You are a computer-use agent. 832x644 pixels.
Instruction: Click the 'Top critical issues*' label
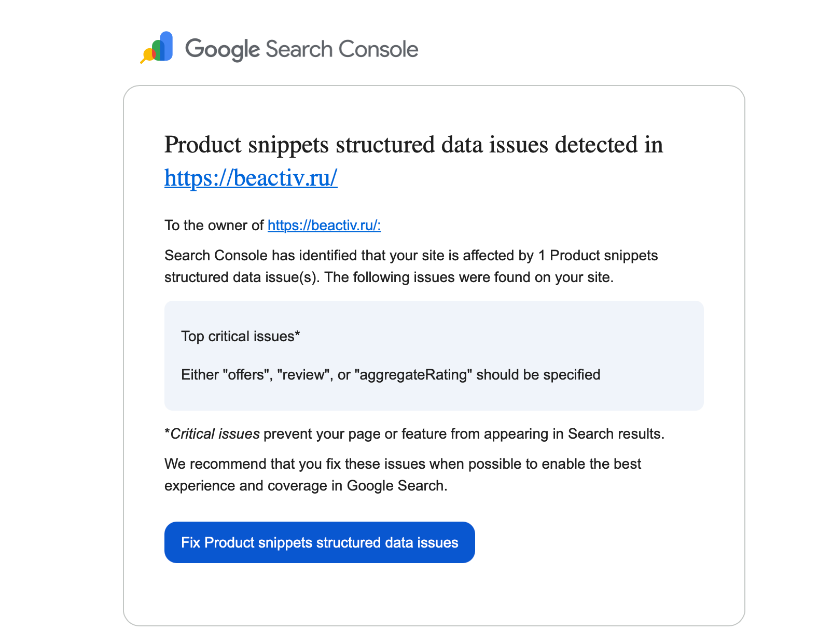pyautogui.click(x=241, y=337)
